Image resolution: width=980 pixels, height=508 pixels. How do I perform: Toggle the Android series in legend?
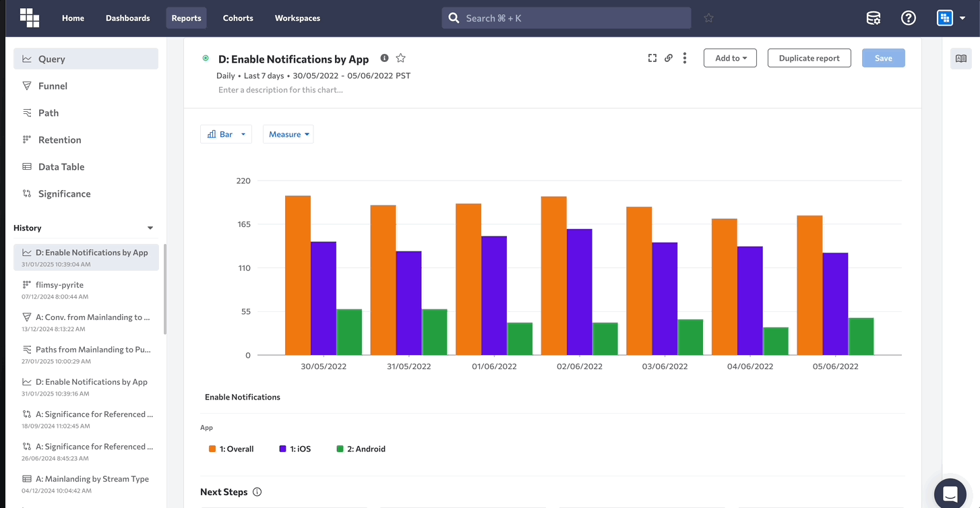(361, 449)
